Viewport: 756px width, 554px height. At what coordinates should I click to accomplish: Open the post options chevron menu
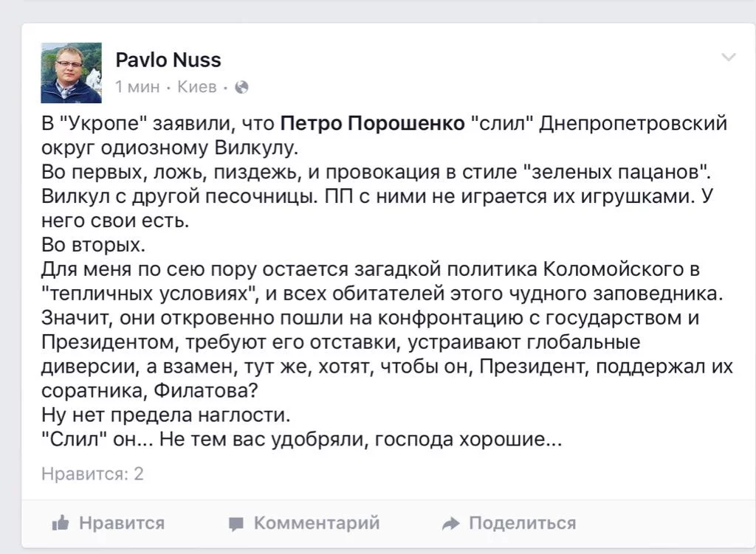click(x=728, y=58)
